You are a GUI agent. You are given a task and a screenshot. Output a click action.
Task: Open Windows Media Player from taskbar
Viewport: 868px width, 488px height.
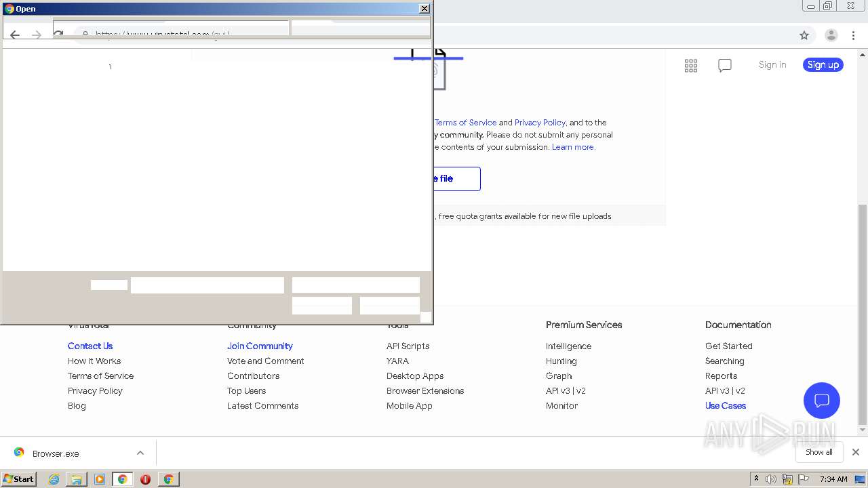tap(100, 479)
